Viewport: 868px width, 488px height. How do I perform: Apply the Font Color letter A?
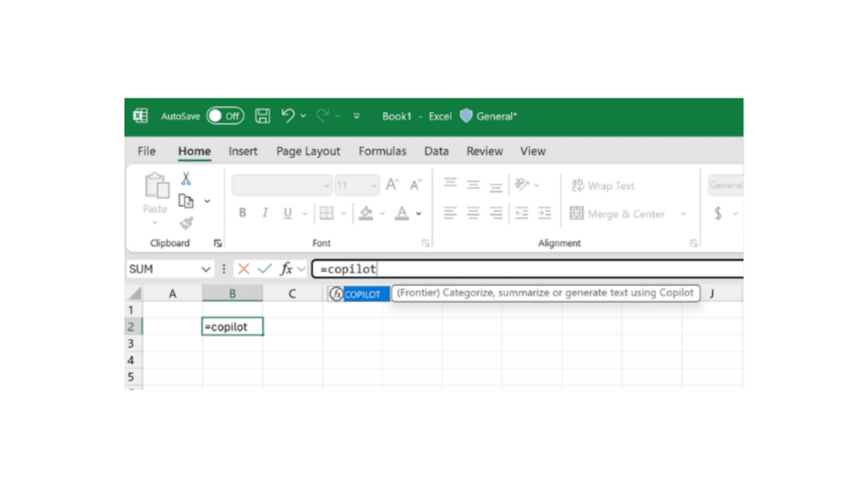pyautogui.click(x=402, y=213)
